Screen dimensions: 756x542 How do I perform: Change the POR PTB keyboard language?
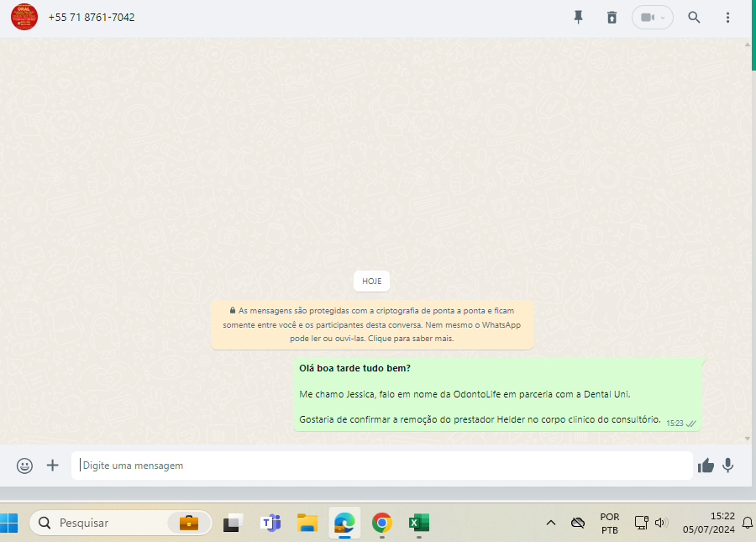pos(610,524)
